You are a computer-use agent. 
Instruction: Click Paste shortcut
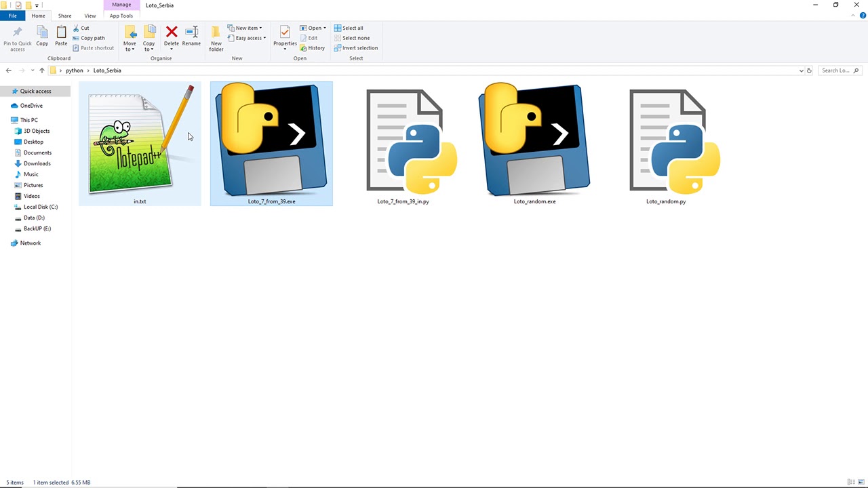93,48
